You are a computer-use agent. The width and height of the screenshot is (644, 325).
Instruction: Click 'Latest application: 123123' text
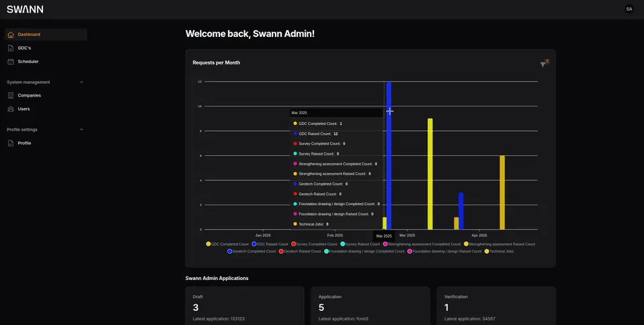219,319
